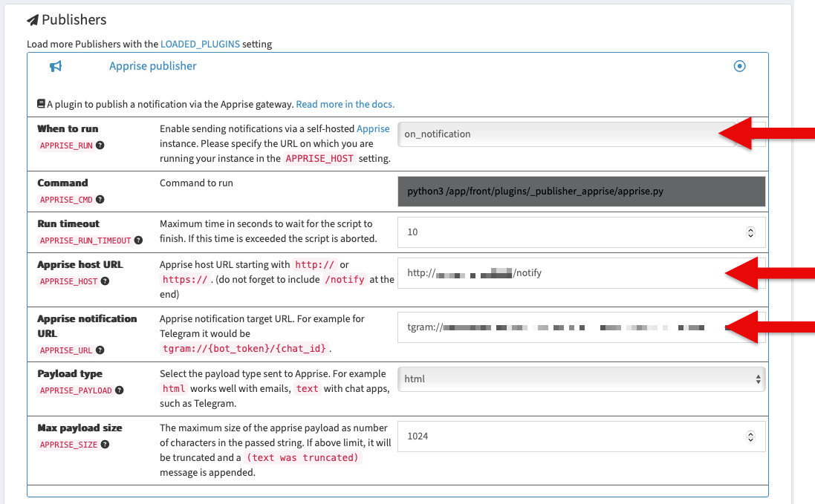Click the paper plane Publishers icon
The image size is (815, 504).
tap(32, 19)
